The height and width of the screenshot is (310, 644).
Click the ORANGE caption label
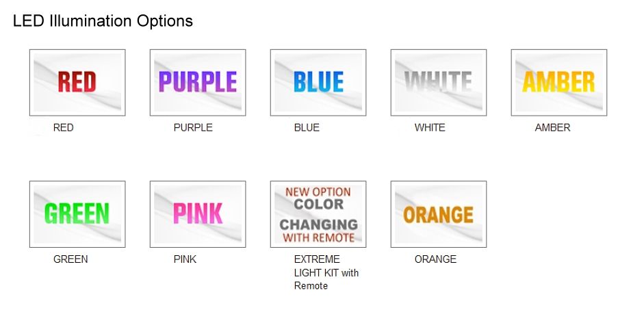coord(435,259)
